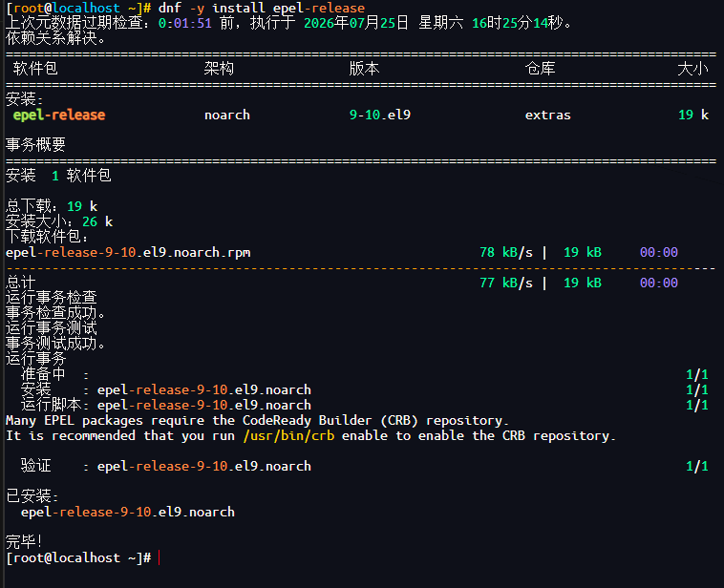Click the '运行脚本' step label
The width and height of the screenshot is (724, 588).
51,405
